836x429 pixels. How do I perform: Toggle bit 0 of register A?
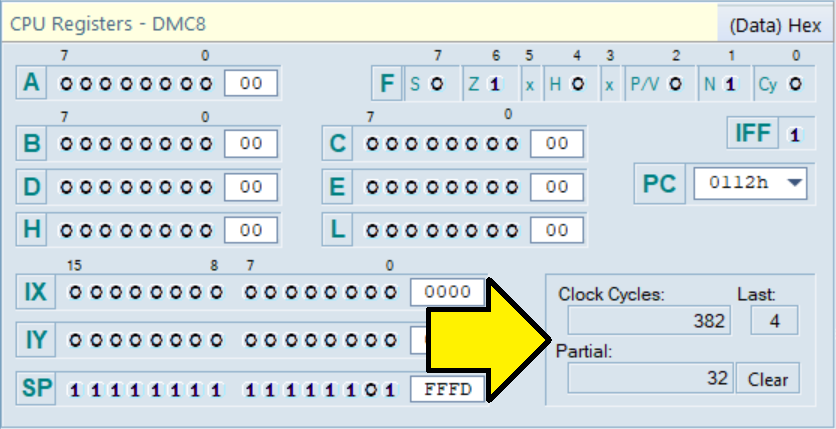pos(206,84)
